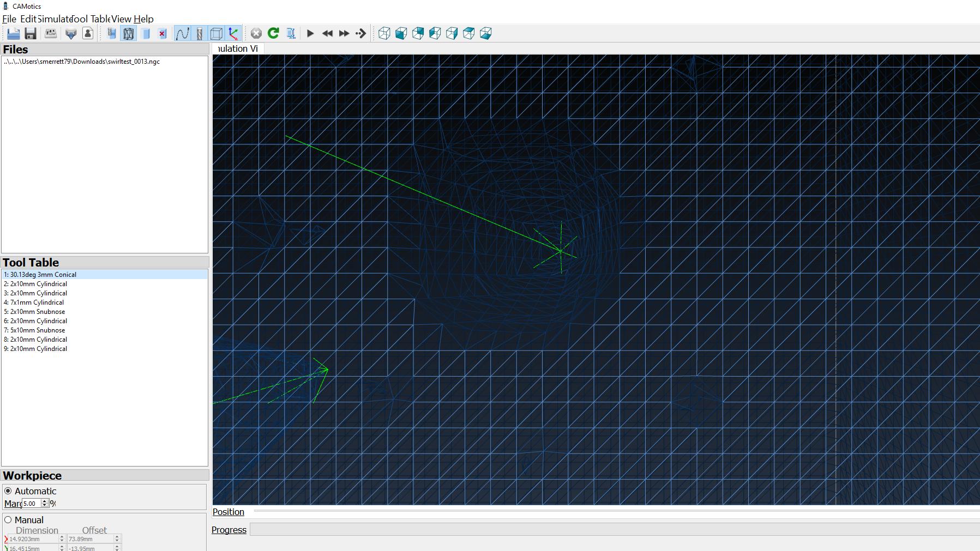Switch to the bottom view cube
This screenshot has height=551, width=980.
(486, 34)
